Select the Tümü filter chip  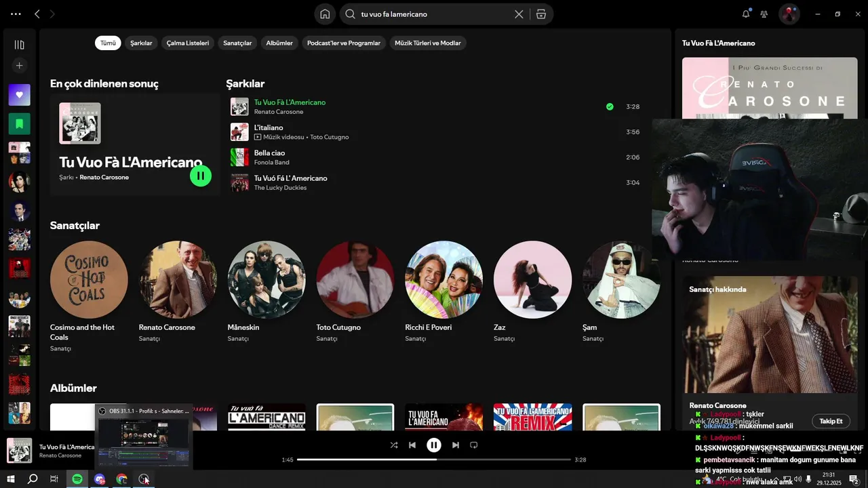point(108,43)
